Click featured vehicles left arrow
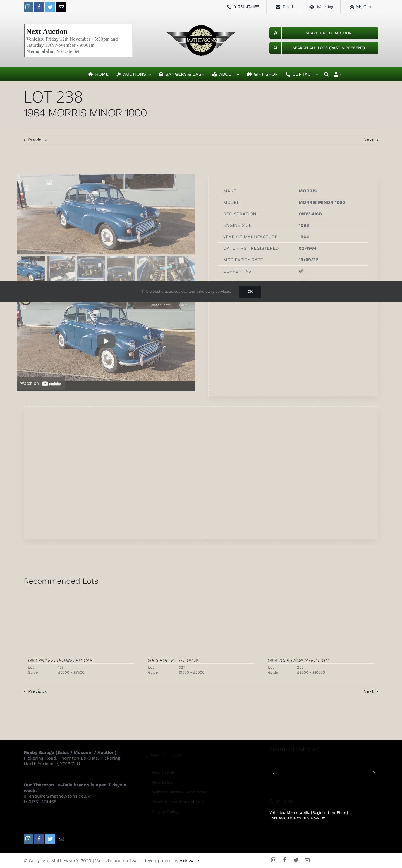The image size is (402, 868). coord(273,773)
